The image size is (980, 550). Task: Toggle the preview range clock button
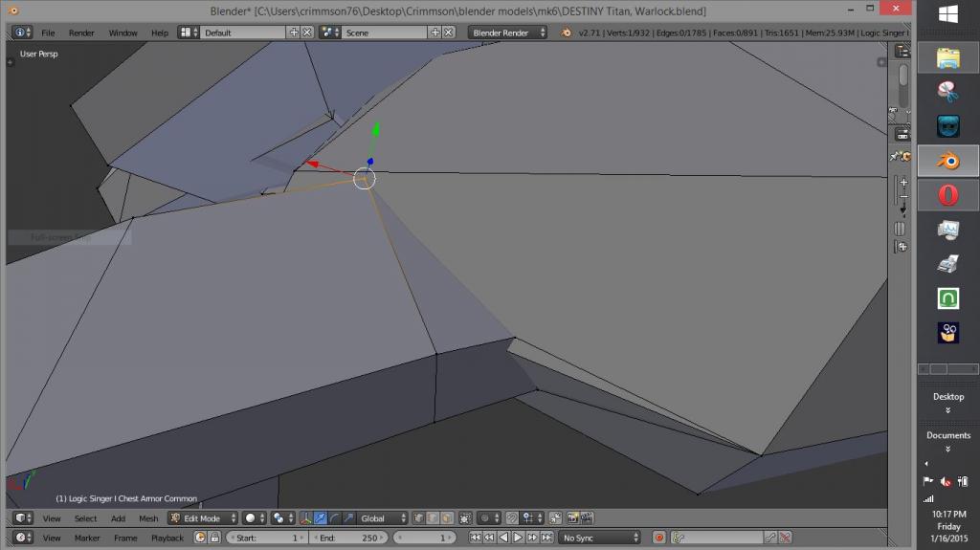pyautogui.click(x=200, y=538)
